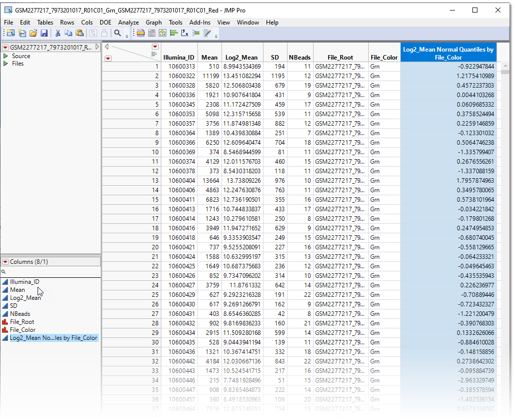Click the New Data Table toolbar icon
The width and height of the screenshot is (515, 420).
coord(11,33)
